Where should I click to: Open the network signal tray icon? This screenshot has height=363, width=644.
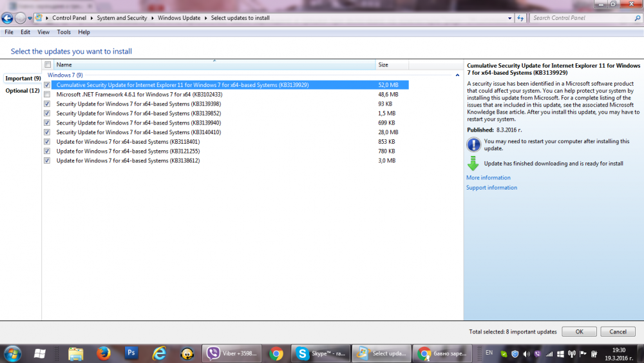549,354
